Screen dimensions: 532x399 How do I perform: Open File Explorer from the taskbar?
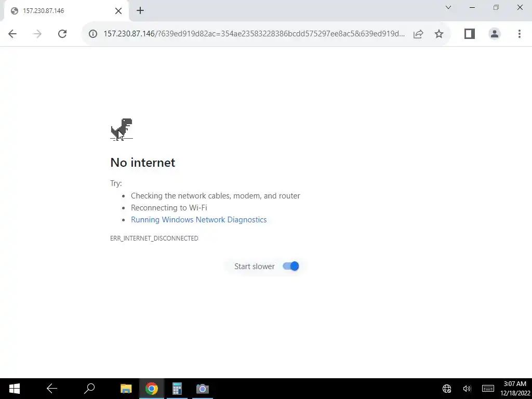click(126, 389)
